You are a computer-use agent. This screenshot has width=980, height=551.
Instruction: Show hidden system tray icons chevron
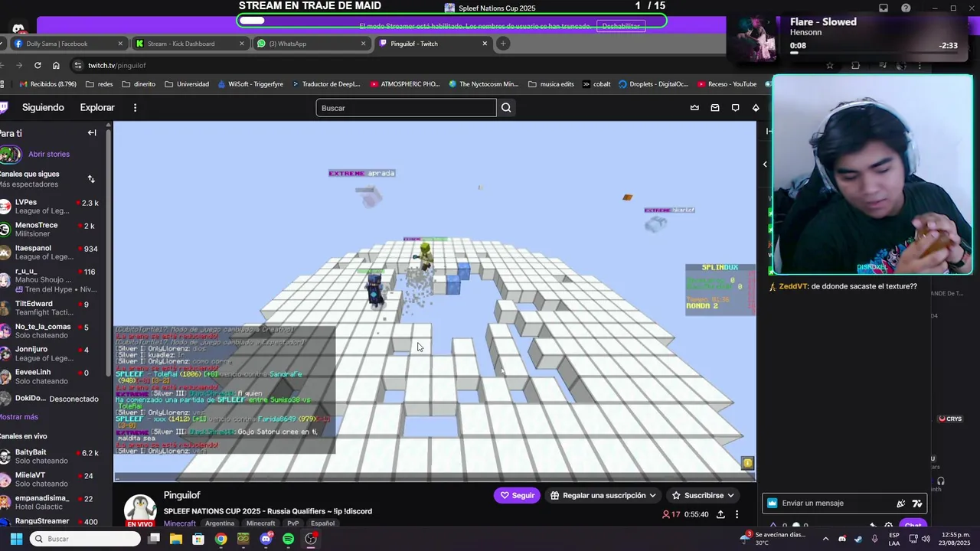[825, 539]
